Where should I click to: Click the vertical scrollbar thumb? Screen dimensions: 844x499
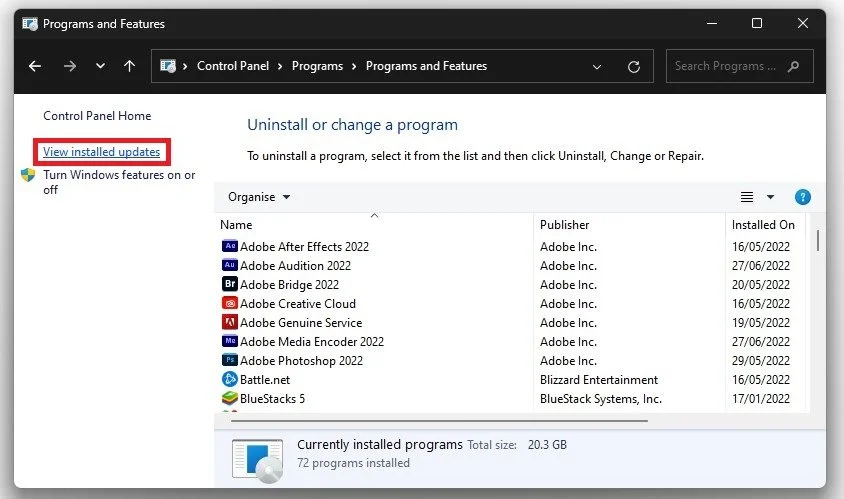click(818, 240)
